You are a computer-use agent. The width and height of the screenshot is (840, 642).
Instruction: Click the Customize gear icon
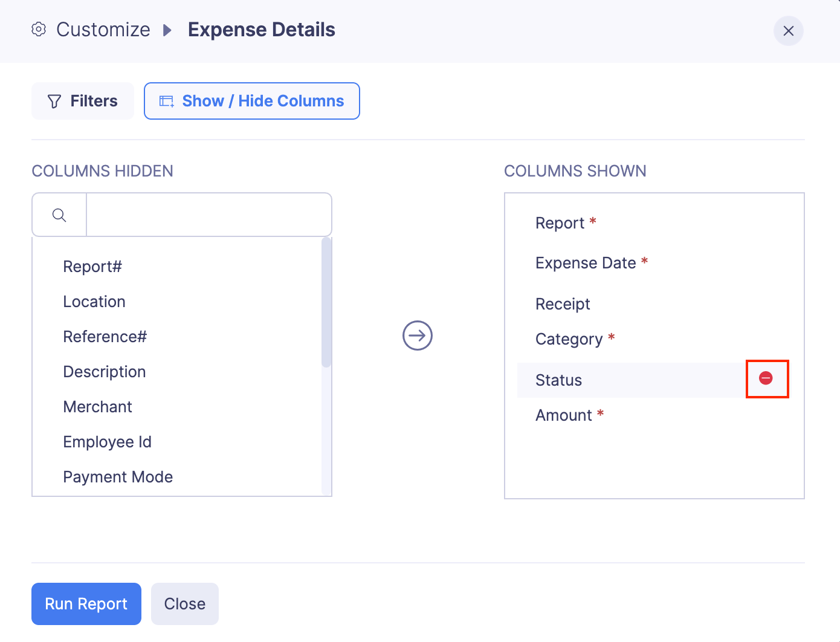(x=39, y=30)
